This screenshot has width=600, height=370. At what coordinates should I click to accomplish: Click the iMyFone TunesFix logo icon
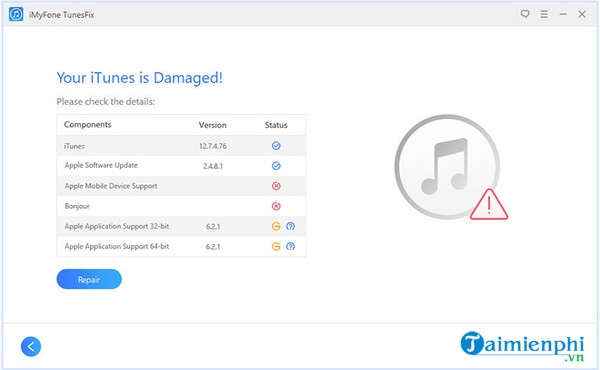[16, 15]
